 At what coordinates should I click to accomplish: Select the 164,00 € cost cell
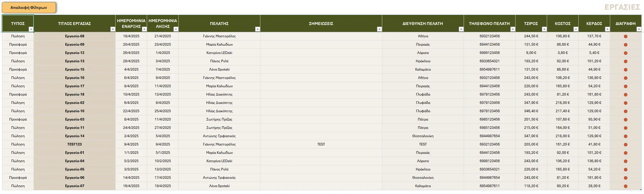click(563, 128)
